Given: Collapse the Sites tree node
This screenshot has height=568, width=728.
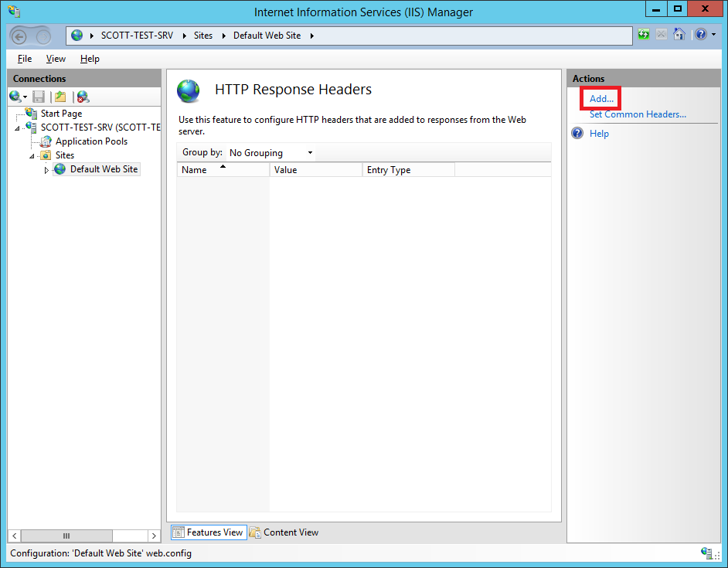Looking at the screenshot, I should pos(32,155).
